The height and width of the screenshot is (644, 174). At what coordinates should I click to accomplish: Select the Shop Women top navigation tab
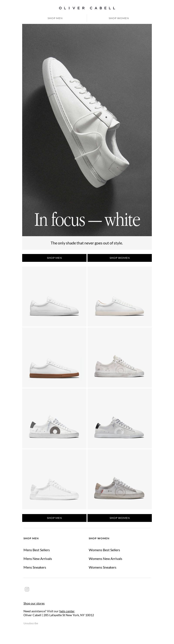tap(119, 18)
